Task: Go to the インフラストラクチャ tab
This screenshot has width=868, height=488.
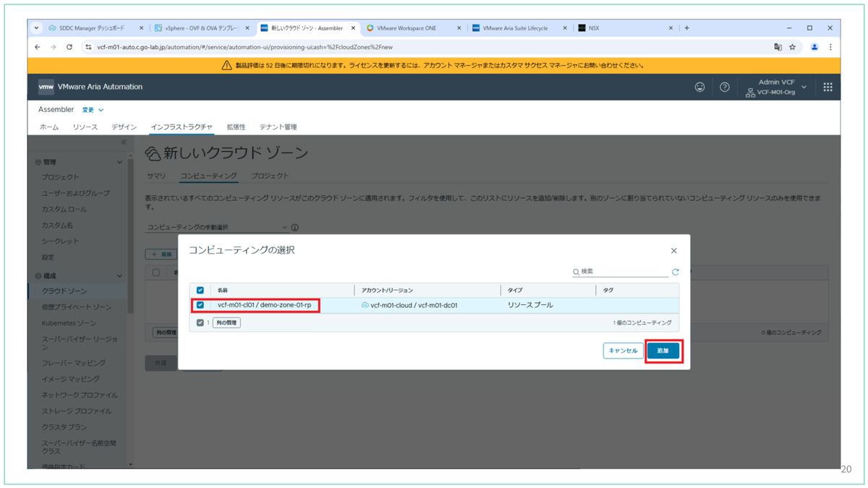Action: point(182,127)
